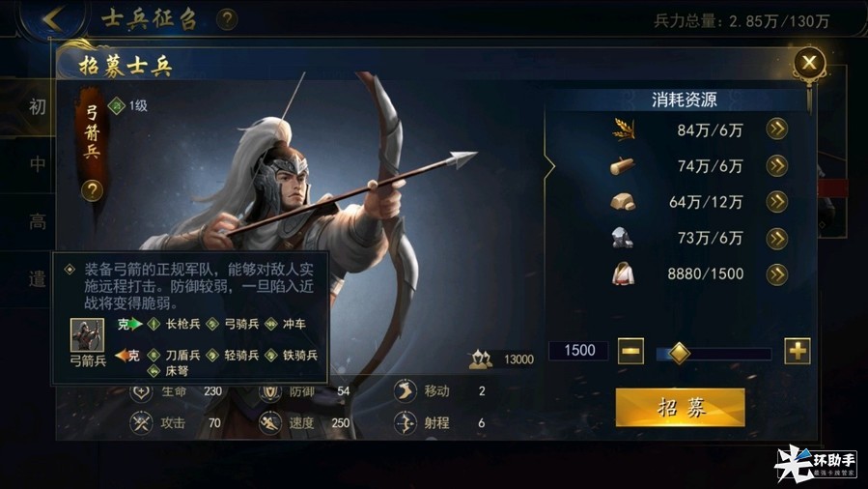Screen dimensions: 868x489
Task: Click the white robe recruit icon
Action: 623,273
